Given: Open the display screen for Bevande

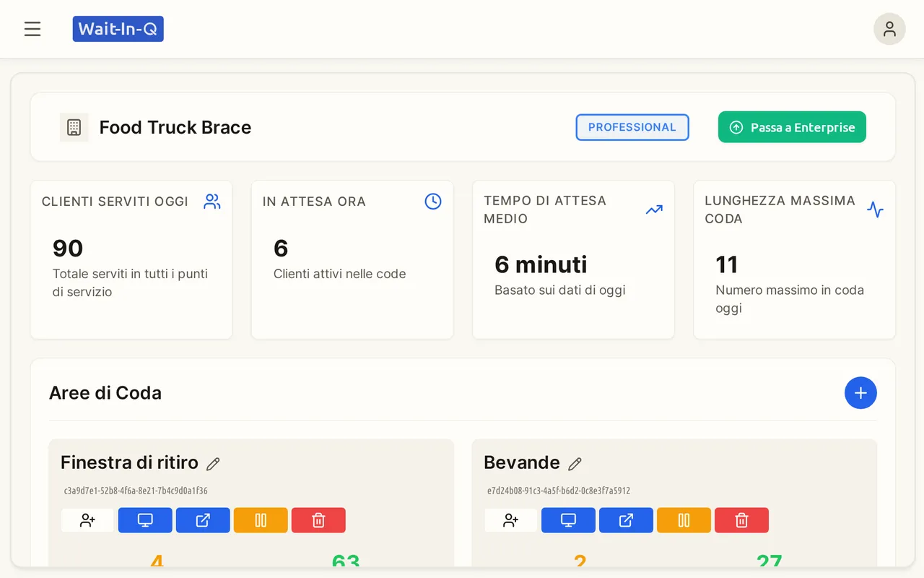Looking at the screenshot, I should tap(568, 520).
